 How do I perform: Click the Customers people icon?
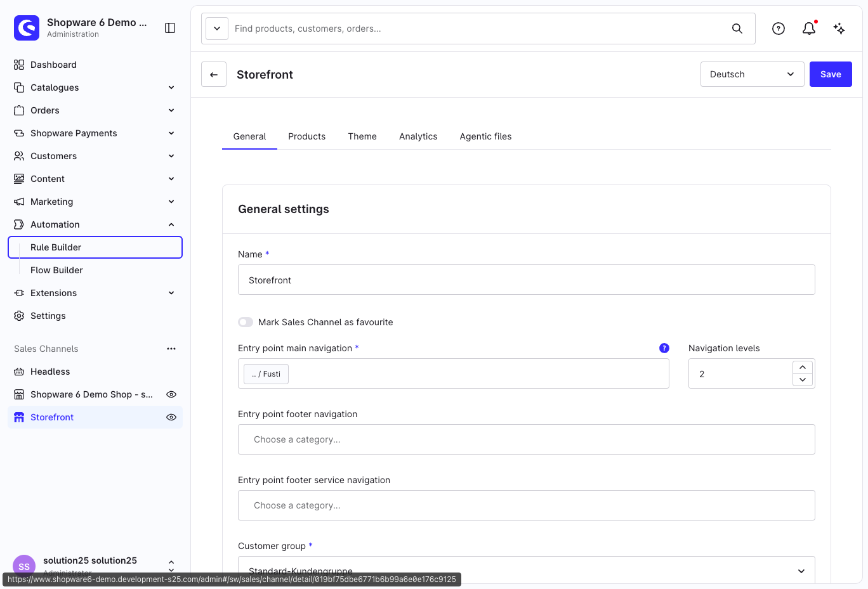(x=19, y=156)
